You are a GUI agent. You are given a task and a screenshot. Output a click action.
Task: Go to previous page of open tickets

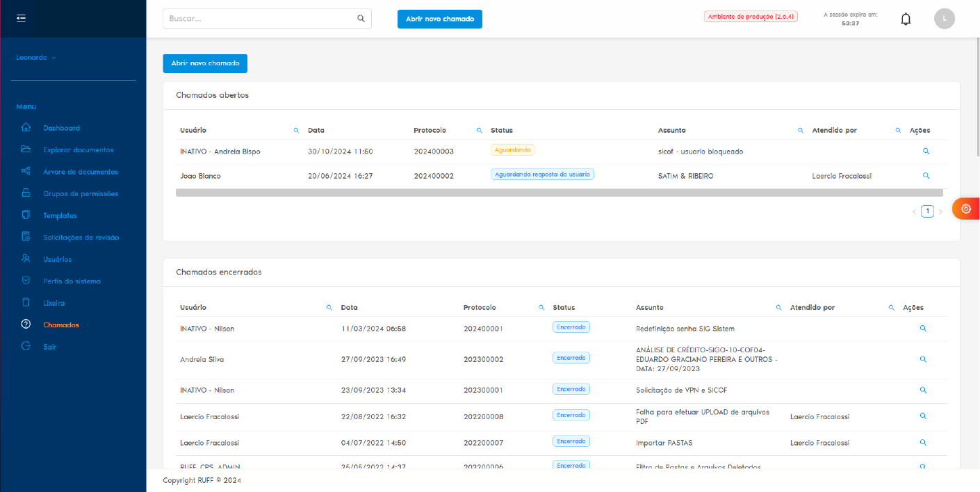(914, 212)
